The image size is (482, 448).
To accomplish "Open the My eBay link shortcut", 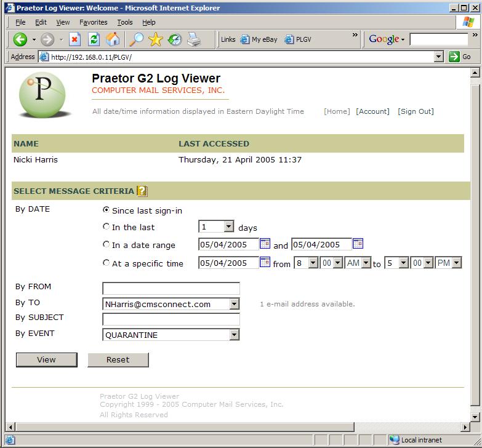I will [x=259, y=39].
